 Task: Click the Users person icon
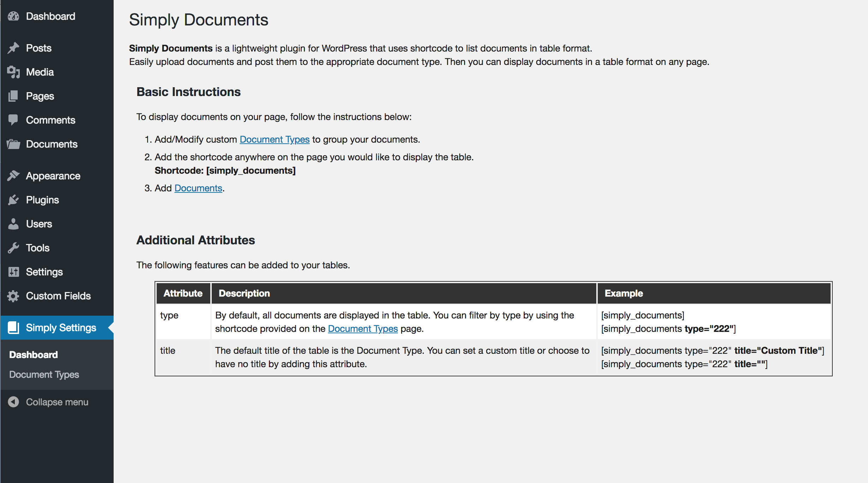coord(13,224)
